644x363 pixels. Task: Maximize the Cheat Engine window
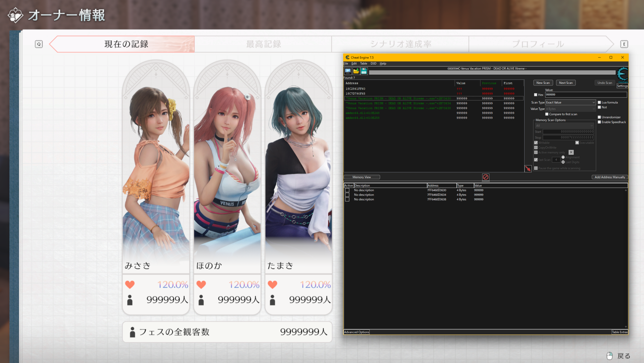[x=611, y=57]
